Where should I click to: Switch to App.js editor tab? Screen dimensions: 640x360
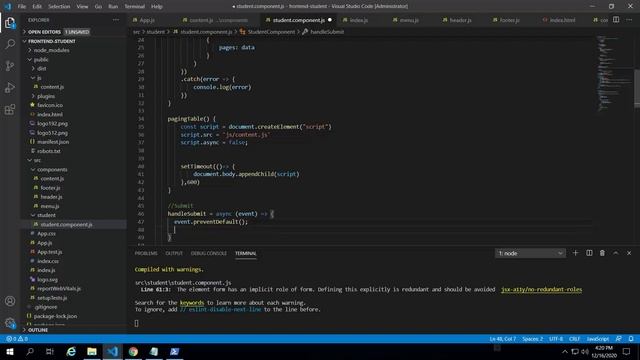click(147, 20)
